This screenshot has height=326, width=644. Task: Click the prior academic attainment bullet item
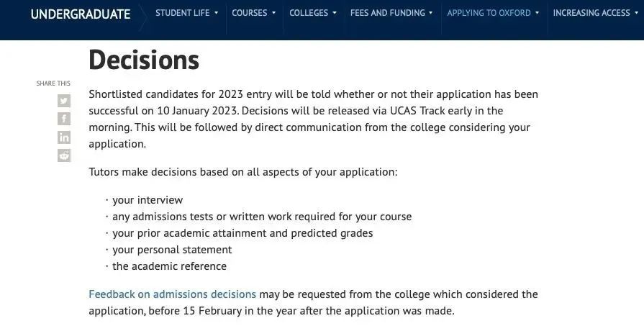point(242,233)
